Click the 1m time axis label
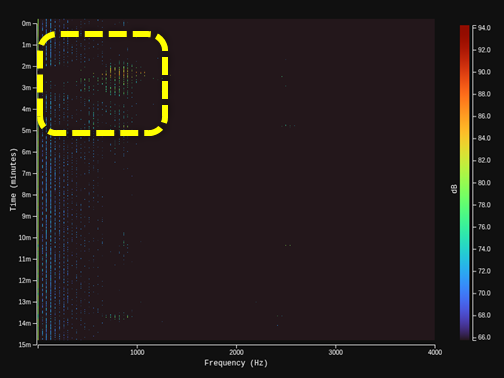504x378 pixels. click(26, 45)
